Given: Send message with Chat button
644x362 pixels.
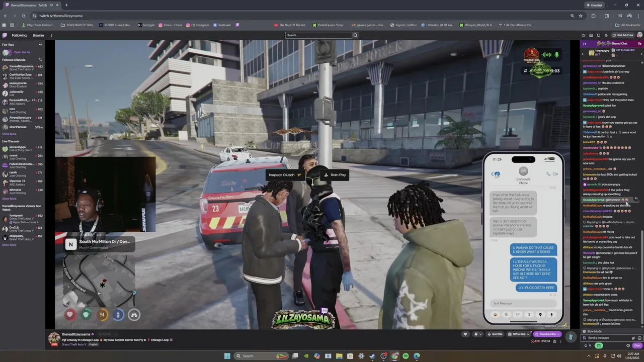Looking at the screenshot, I should tap(637, 345).
